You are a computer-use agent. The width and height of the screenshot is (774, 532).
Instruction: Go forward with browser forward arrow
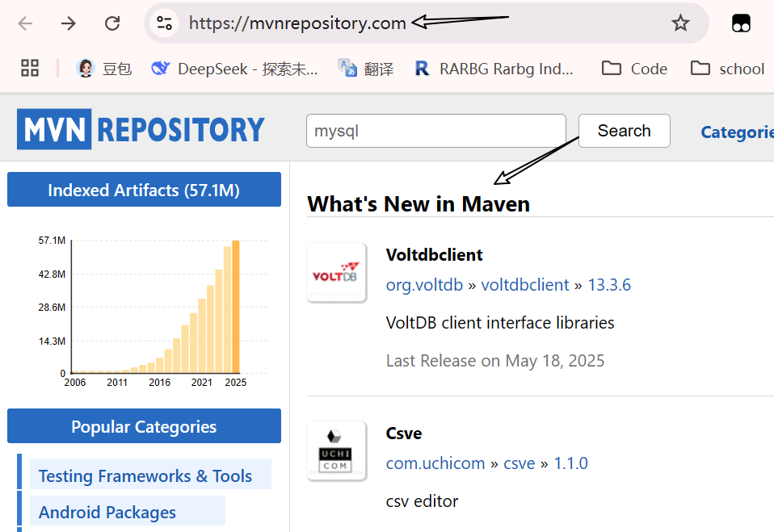coord(68,23)
